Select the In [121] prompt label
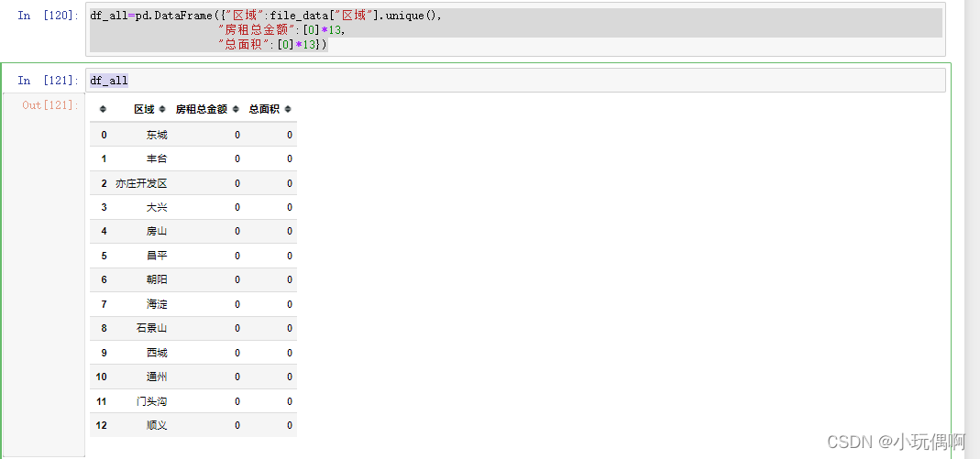The width and height of the screenshot is (980, 459). [49, 81]
